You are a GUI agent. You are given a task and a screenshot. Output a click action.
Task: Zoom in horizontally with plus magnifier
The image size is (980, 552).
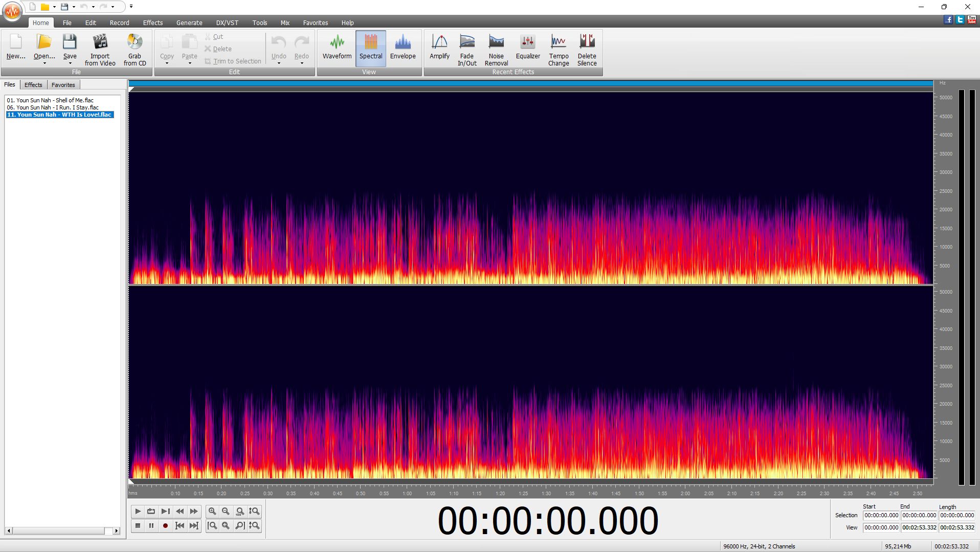[212, 511]
